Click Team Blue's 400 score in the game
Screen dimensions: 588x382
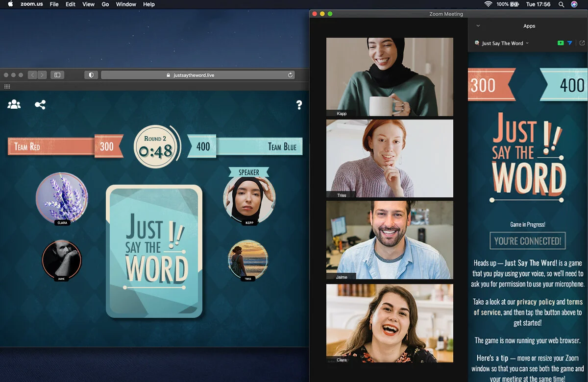202,146
